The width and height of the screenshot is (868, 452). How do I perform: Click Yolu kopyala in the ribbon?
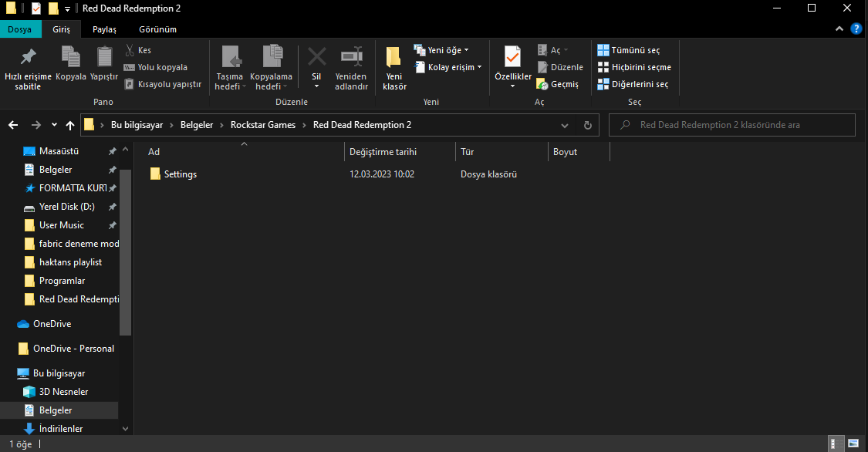coord(156,68)
